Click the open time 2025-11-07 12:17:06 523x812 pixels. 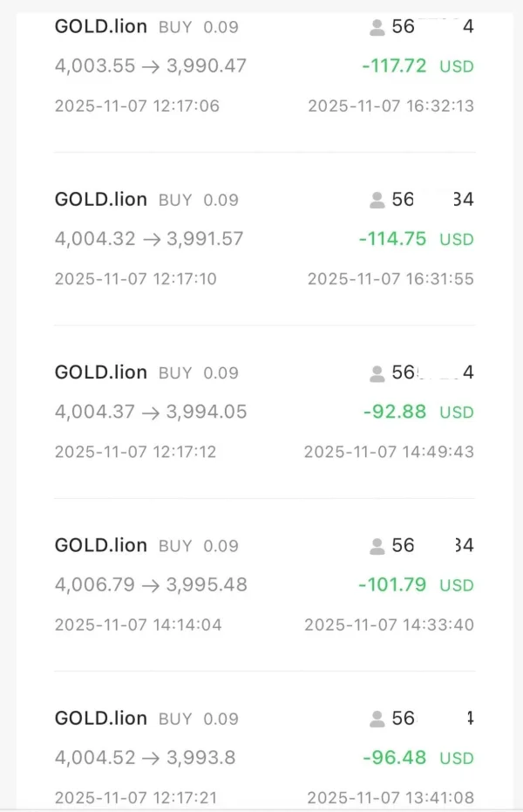[x=137, y=106]
